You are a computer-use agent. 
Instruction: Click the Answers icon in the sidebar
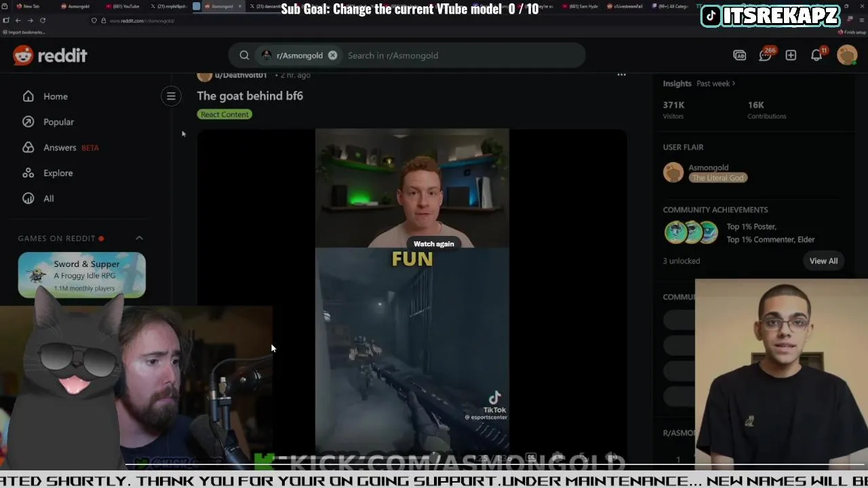[28, 148]
